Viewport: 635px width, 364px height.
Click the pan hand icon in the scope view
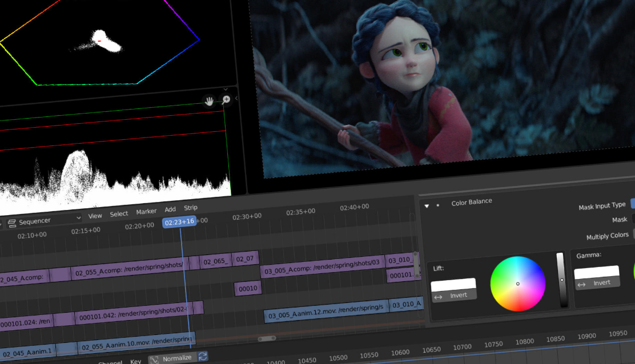click(210, 101)
